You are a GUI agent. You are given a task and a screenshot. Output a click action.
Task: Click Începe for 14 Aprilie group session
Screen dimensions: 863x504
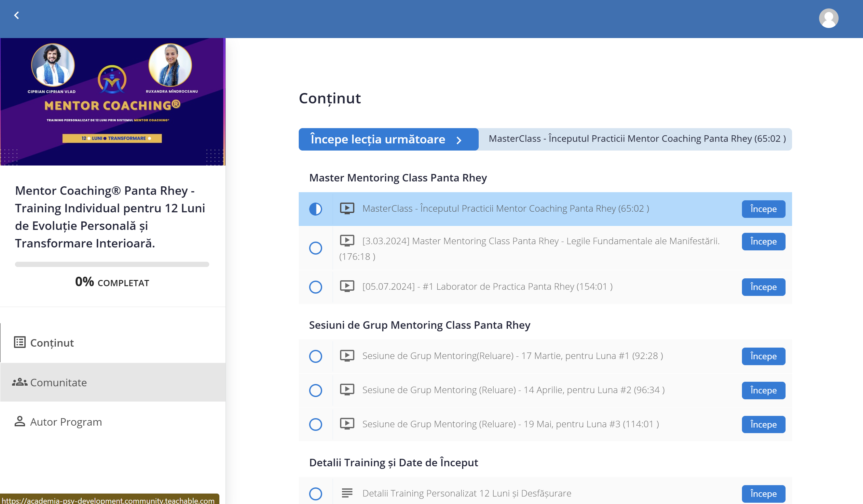(x=763, y=391)
